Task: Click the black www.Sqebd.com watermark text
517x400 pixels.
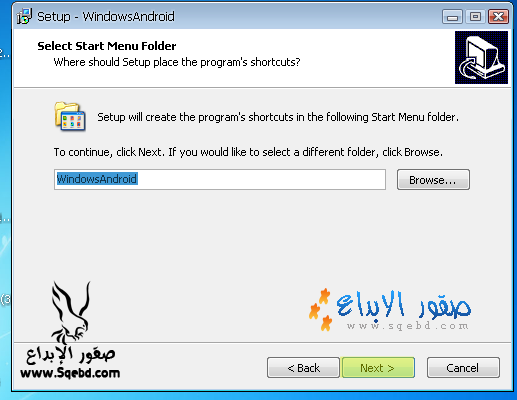Action: tap(70, 373)
